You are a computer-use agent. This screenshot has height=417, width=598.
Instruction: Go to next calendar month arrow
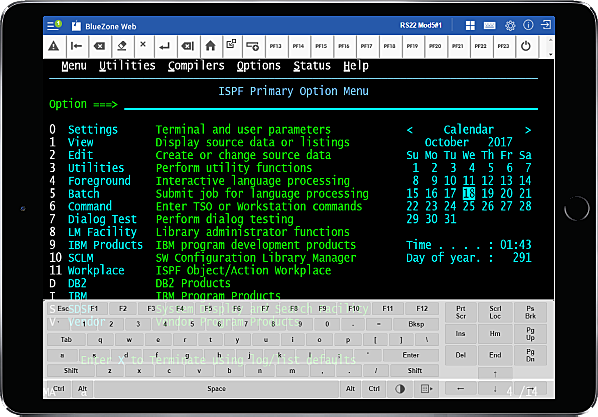(x=528, y=130)
